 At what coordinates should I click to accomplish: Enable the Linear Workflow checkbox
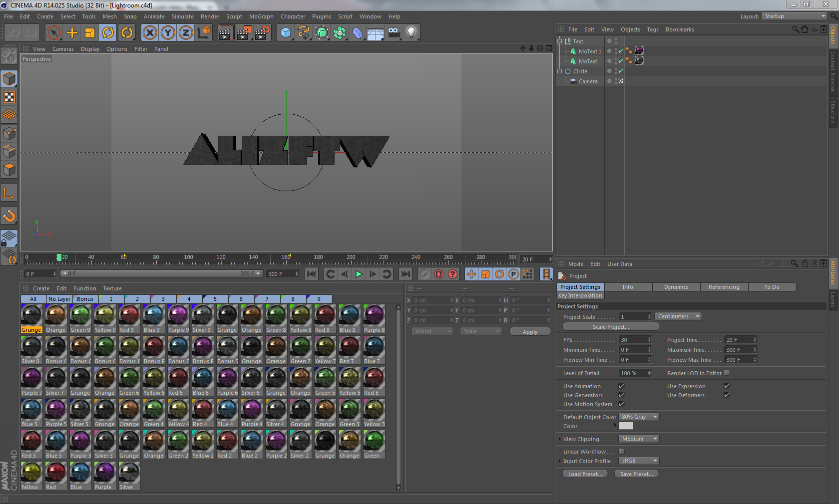pos(621,452)
